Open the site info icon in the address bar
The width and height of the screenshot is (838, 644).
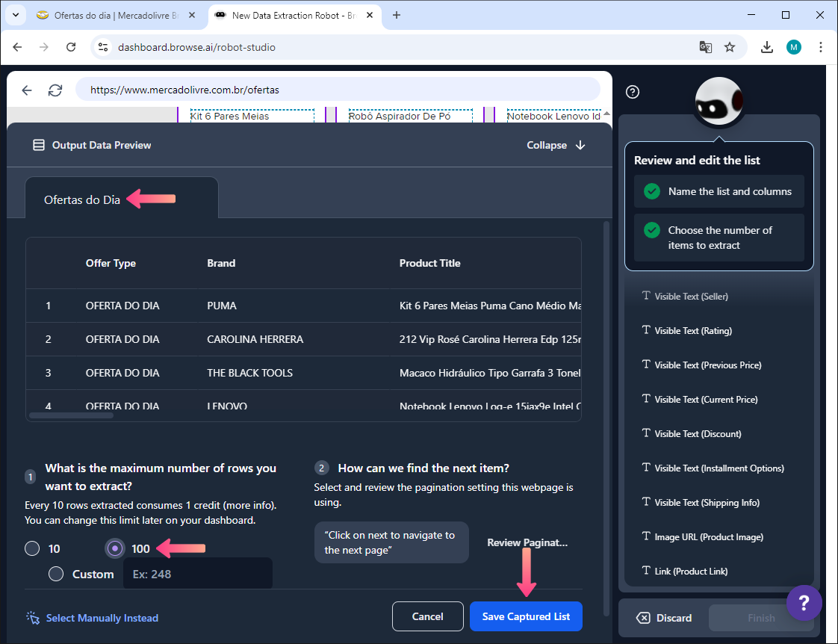point(102,47)
